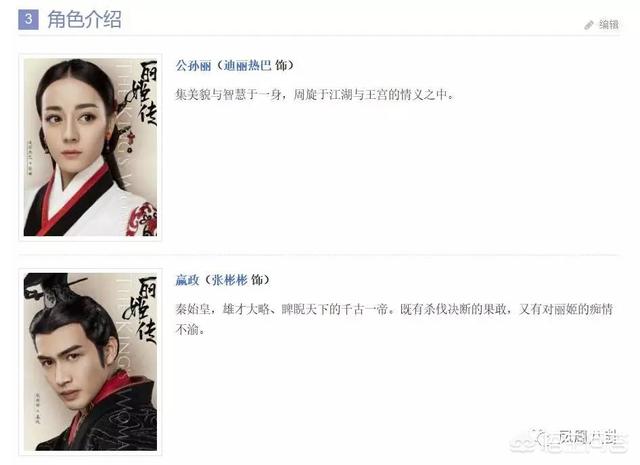Open the 嬴政 character link
Viewport: 640px width, 465px height.
pyautogui.click(x=187, y=280)
